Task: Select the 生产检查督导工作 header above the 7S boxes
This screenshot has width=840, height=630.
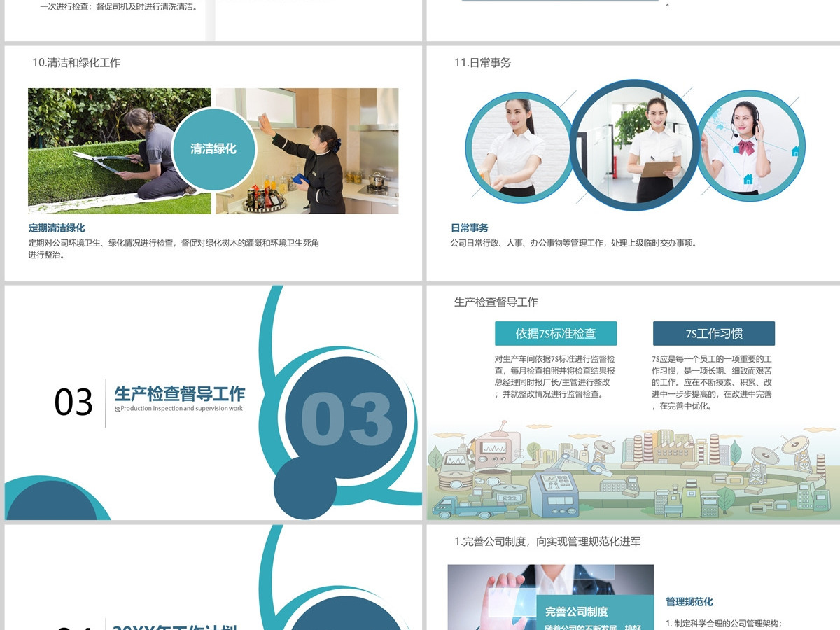Action: tap(496, 302)
